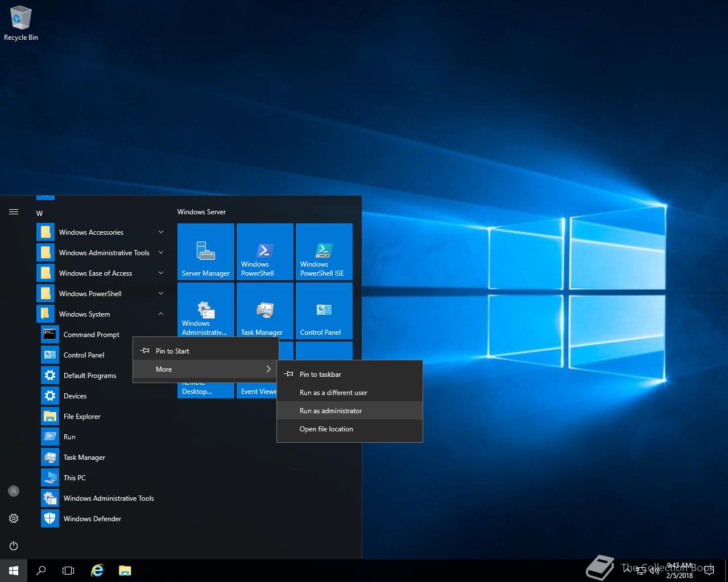Open the Windows PowerShell ISE tile
The image size is (728, 582).
324,252
